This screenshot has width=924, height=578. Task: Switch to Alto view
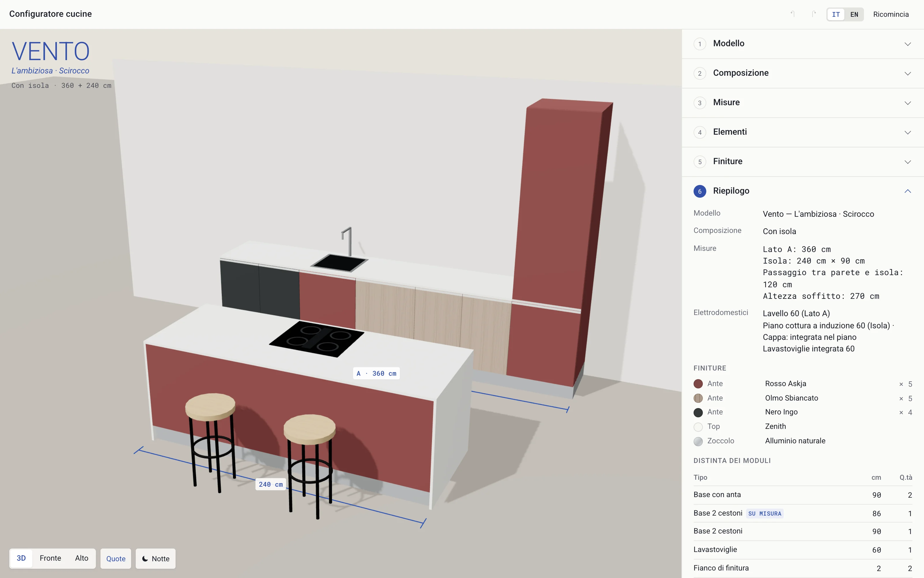[x=82, y=558]
